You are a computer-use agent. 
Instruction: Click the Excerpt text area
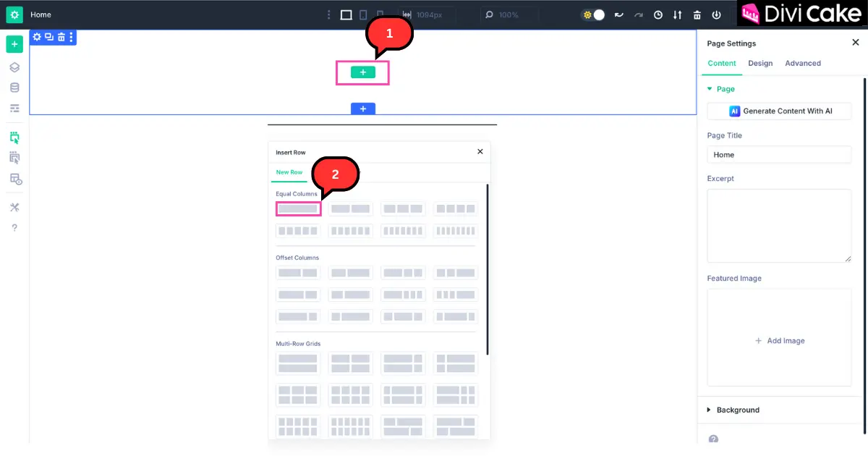pos(779,226)
